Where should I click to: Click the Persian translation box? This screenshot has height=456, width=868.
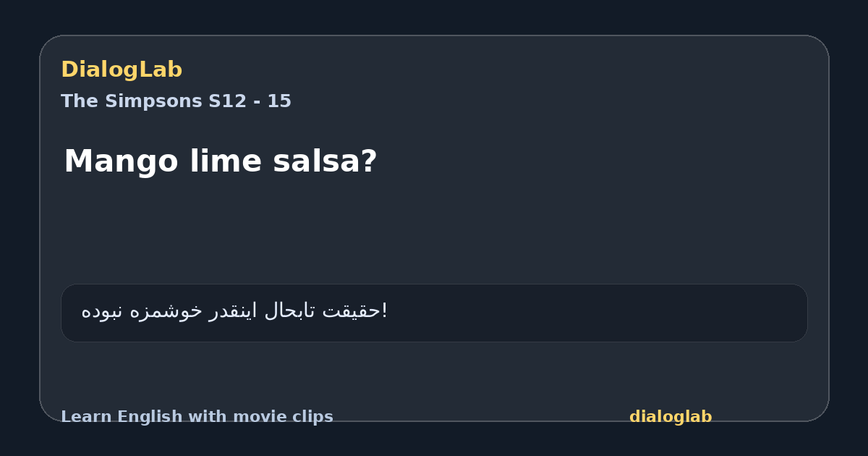(x=434, y=313)
